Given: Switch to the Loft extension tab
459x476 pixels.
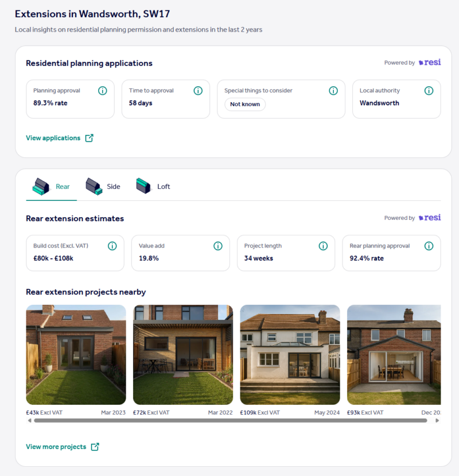Looking at the screenshot, I should coord(153,186).
